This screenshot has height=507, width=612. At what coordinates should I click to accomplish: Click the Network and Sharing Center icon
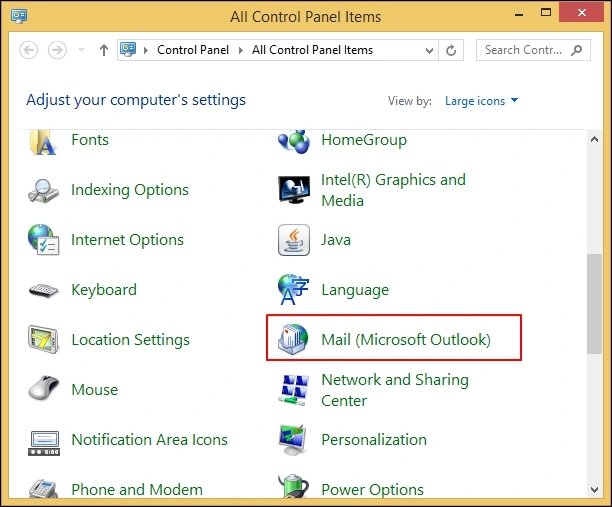(294, 390)
